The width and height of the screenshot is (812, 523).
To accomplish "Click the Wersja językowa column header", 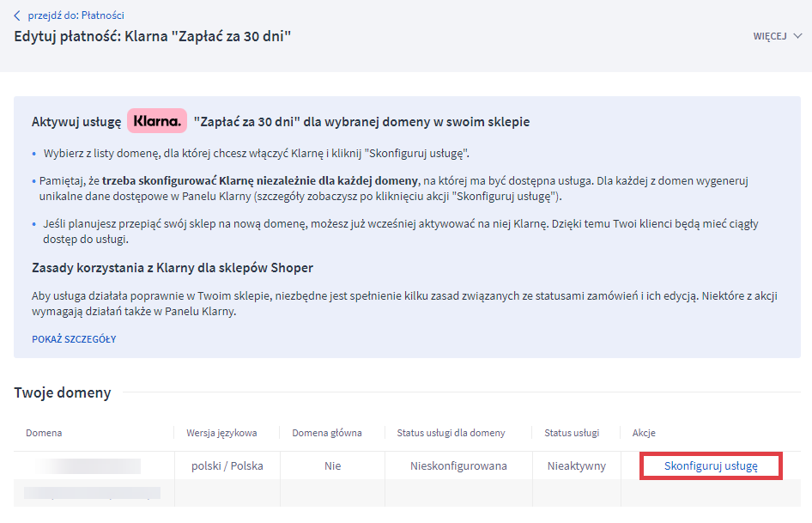I will pos(221,433).
